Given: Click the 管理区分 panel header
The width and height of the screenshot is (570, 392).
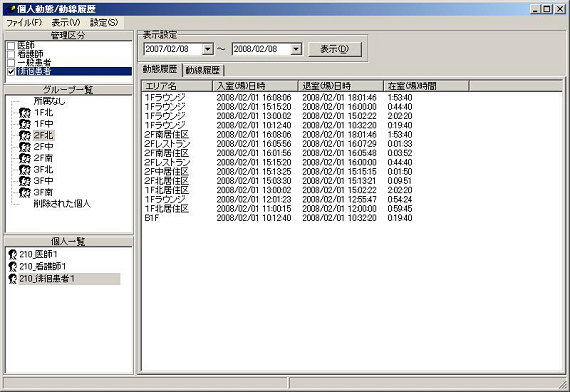Looking at the screenshot, I should tap(68, 36).
